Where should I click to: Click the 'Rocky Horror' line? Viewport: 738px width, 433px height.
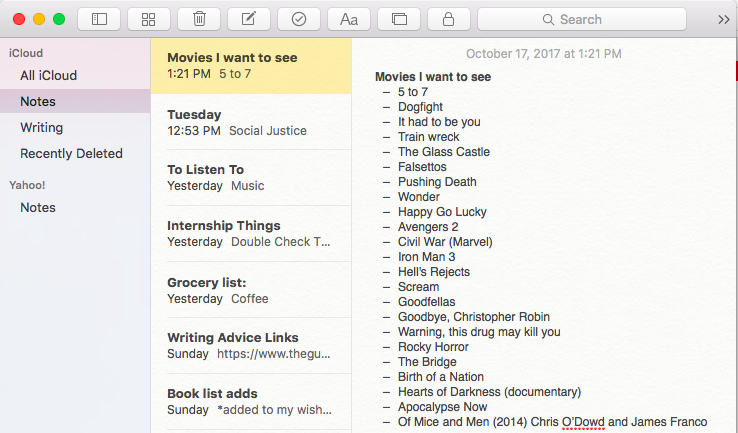point(433,347)
